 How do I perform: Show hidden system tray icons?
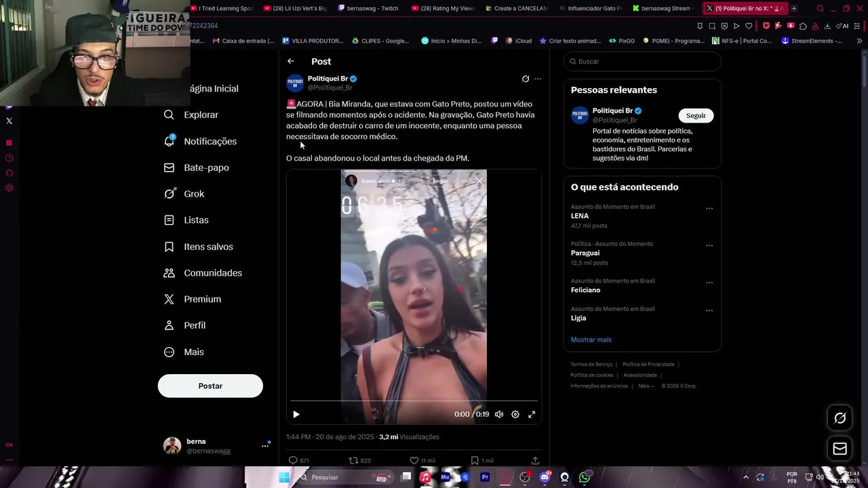[746, 477]
